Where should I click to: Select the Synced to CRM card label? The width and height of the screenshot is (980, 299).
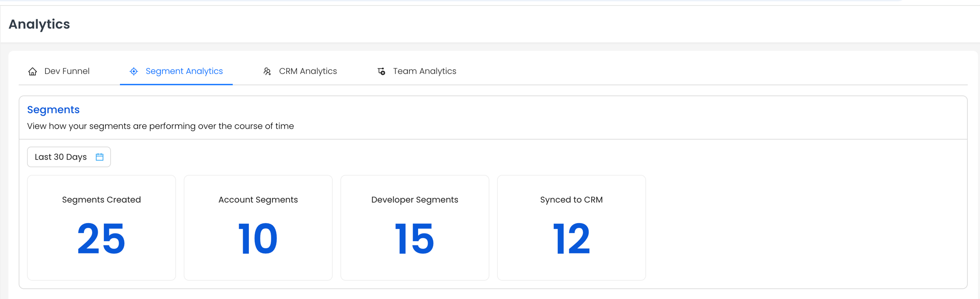[x=571, y=200]
